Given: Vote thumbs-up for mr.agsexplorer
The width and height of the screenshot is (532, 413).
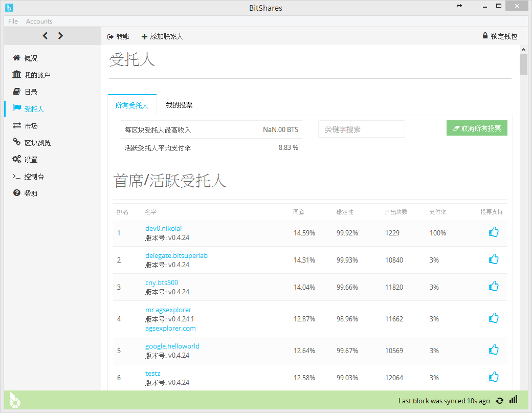Looking at the screenshot, I should (x=494, y=318).
